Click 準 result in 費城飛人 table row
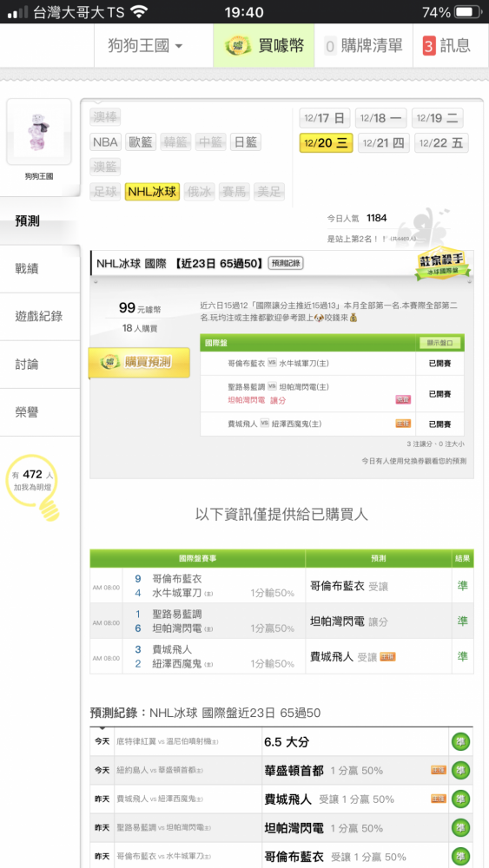The image size is (489, 868). point(462,656)
